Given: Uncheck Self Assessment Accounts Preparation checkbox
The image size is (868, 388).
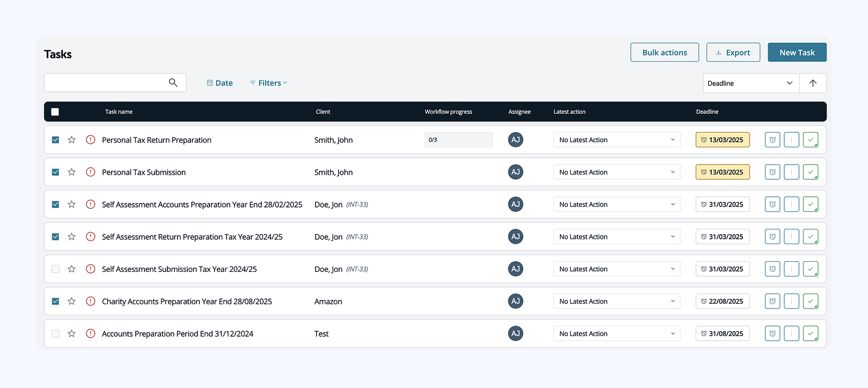Looking at the screenshot, I should 55,205.
